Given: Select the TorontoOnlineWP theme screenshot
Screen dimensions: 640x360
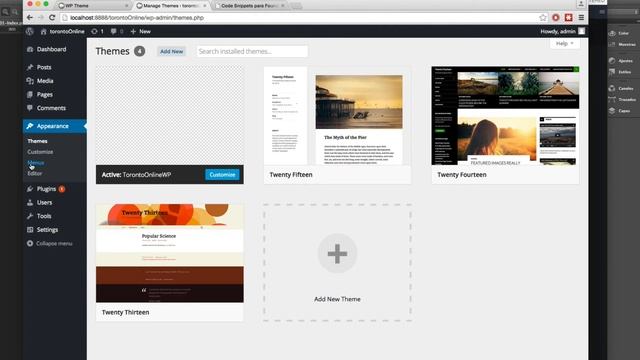Looking at the screenshot, I should pos(170,116).
